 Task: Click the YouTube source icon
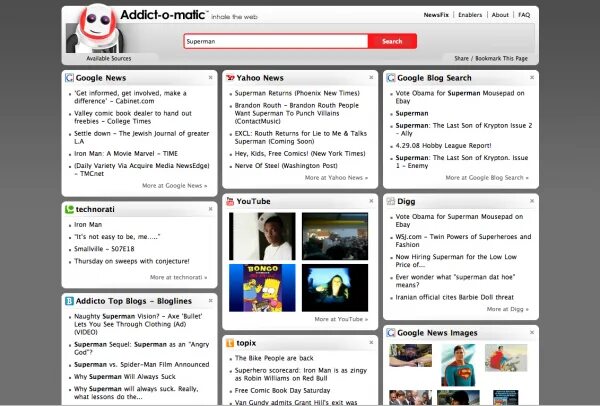click(230, 201)
